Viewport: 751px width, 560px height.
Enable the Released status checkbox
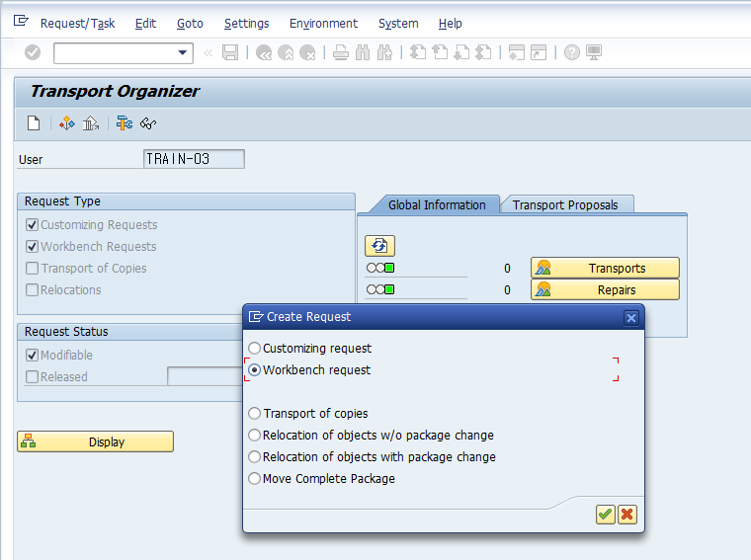[x=32, y=377]
